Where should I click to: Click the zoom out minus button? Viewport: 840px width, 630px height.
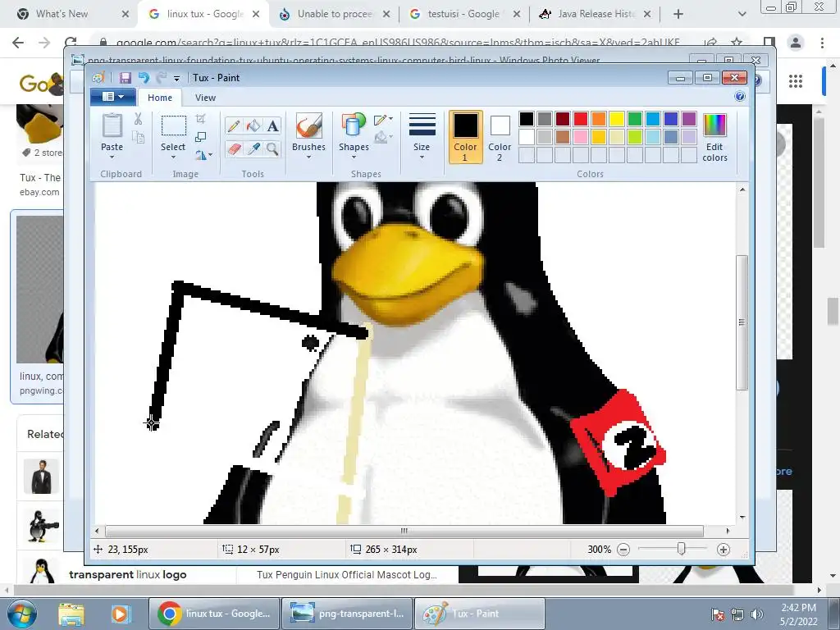coord(623,550)
